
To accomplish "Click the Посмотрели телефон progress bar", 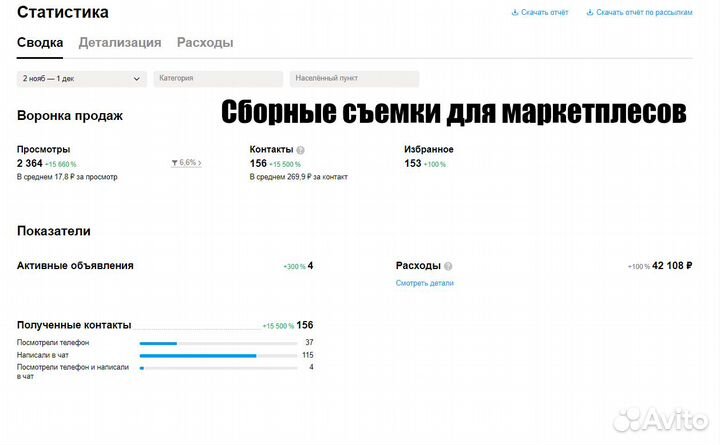I will pos(218,344).
